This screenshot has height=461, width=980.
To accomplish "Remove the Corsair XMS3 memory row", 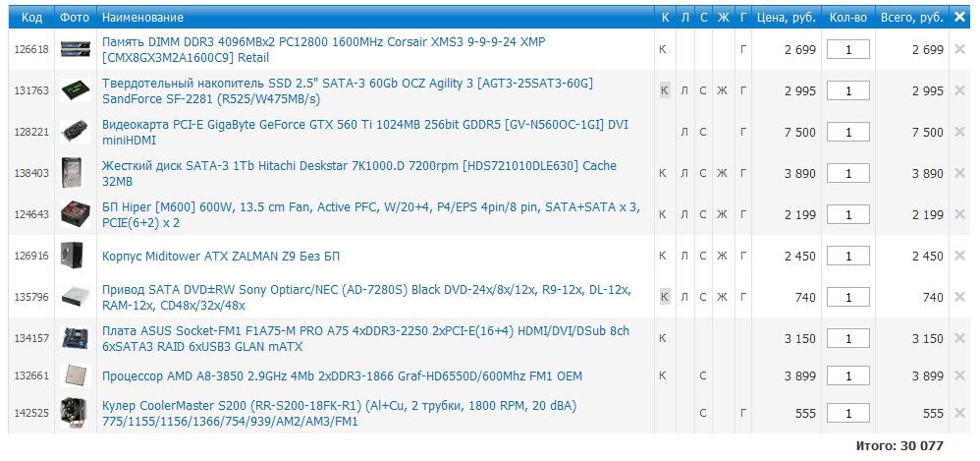I will [959, 49].
